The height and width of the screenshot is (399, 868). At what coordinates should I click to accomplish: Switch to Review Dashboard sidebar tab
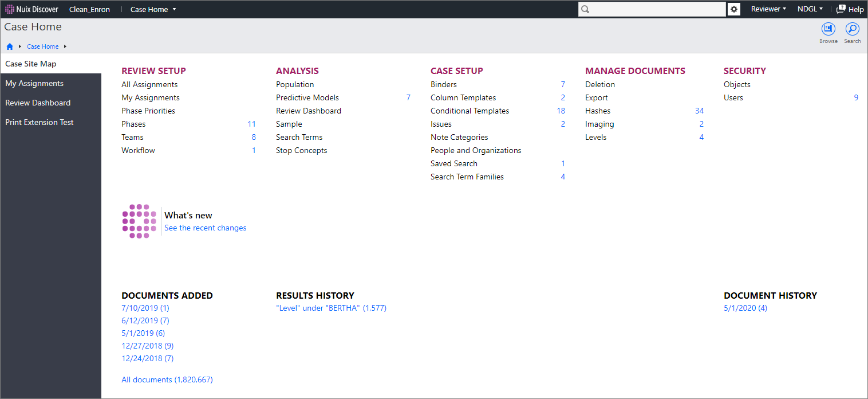[x=38, y=103]
